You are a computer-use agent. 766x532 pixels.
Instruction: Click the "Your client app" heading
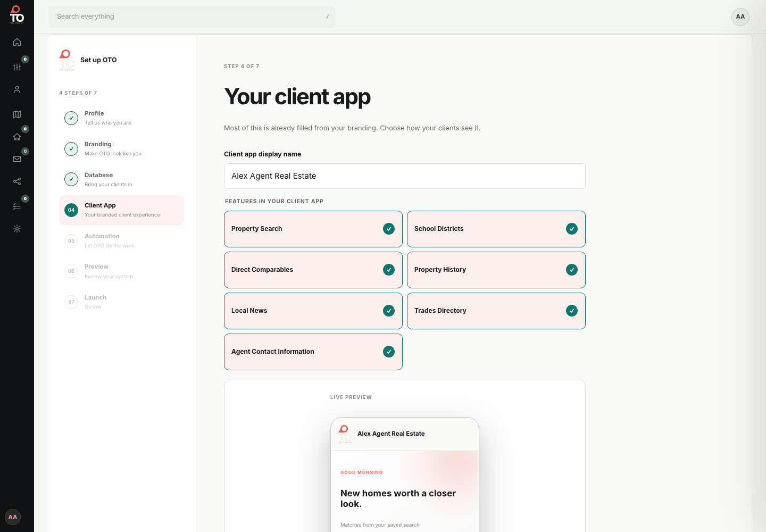point(297,97)
